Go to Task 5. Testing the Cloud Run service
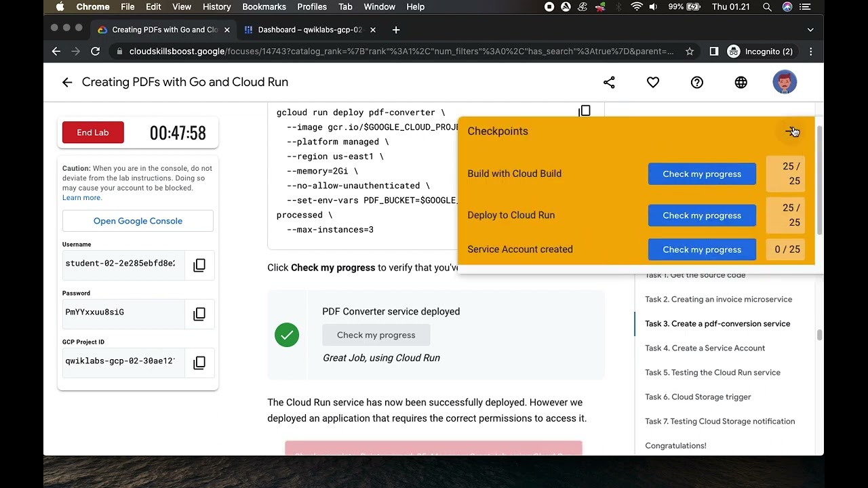Viewport: 868px width, 488px height. click(713, 372)
